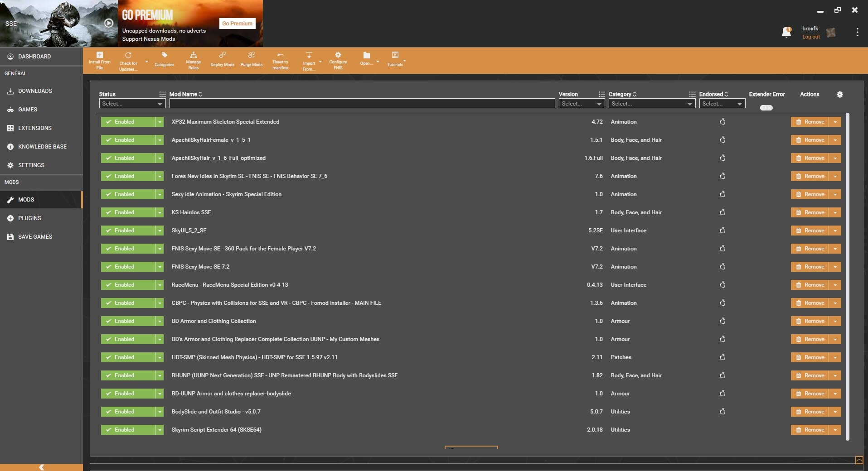868x471 pixels.
Task: Open Tutorials toolbar icon
Action: pyautogui.click(x=395, y=55)
